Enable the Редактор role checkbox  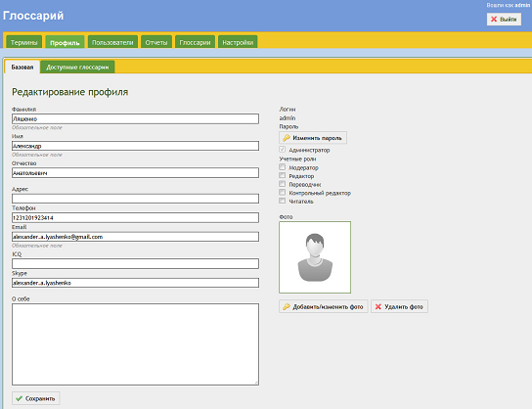[282, 175]
